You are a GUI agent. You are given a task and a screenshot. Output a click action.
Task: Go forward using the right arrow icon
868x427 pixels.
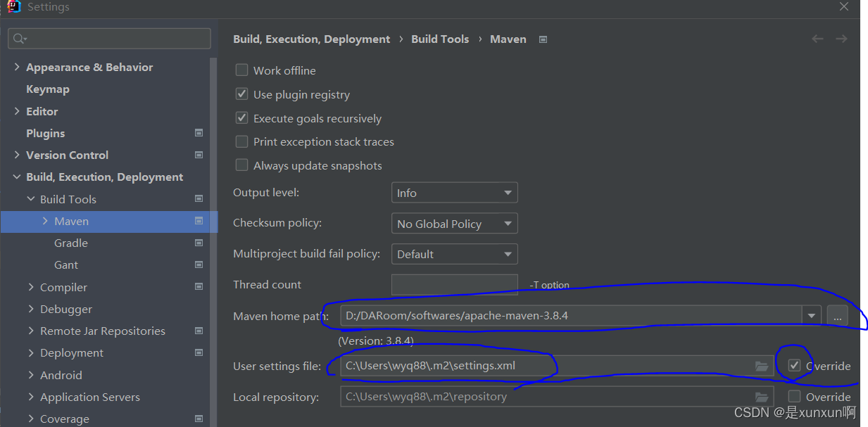point(841,39)
